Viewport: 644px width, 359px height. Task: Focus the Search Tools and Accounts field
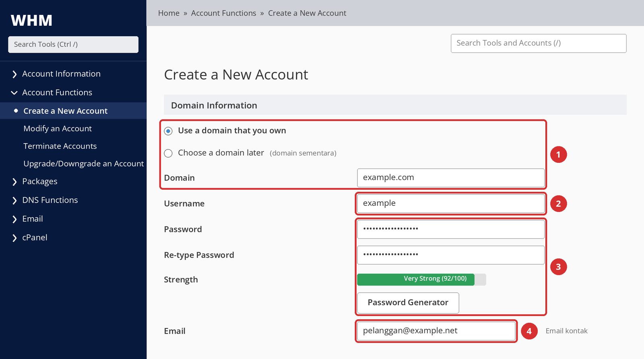(x=539, y=43)
